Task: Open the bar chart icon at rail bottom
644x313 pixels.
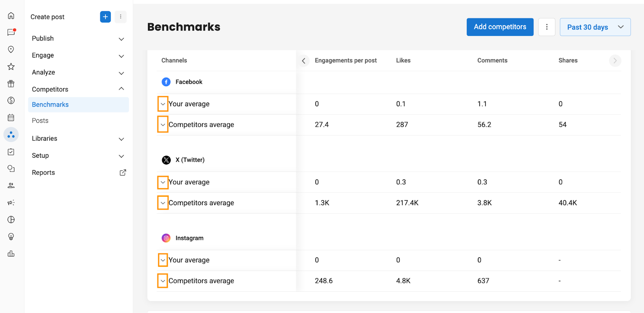Action: tap(11, 253)
